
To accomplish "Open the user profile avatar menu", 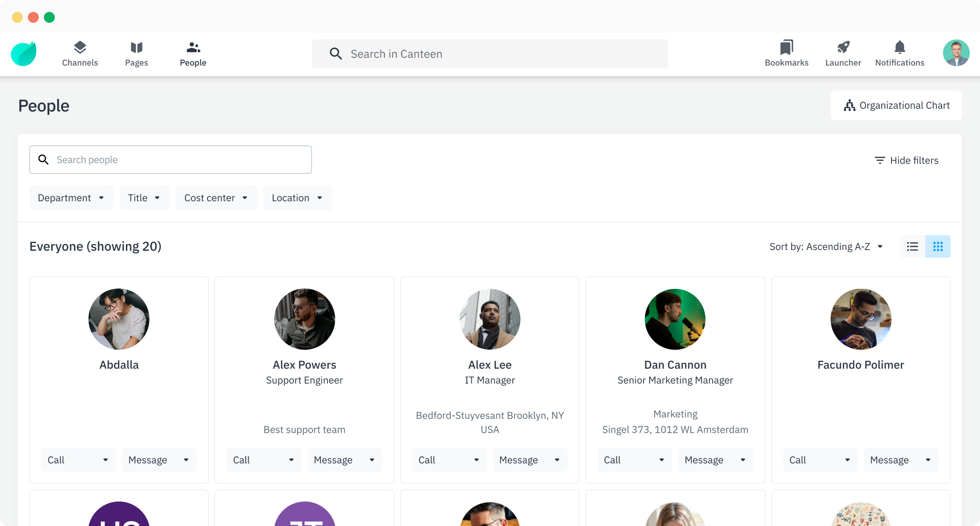I will point(955,53).
